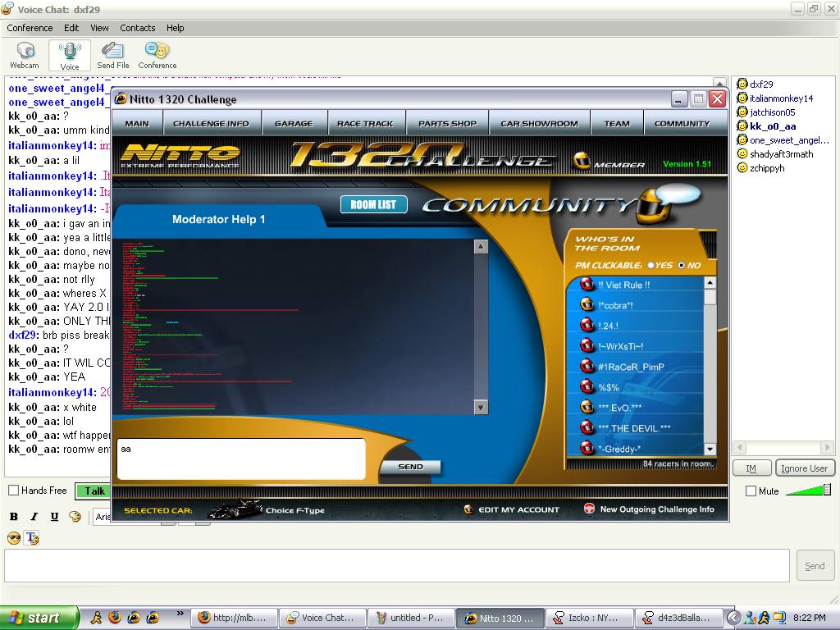Open the Send File tool

click(112, 56)
